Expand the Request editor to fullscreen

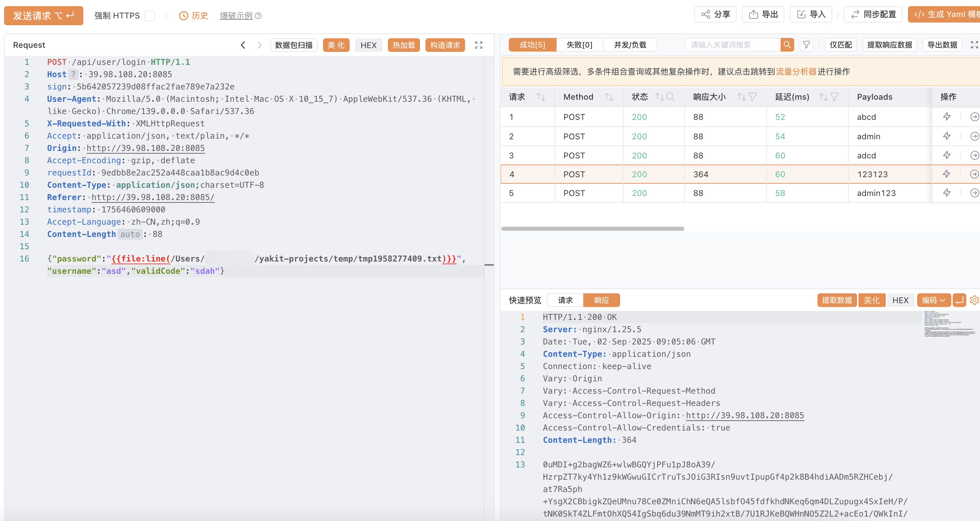pos(479,45)
